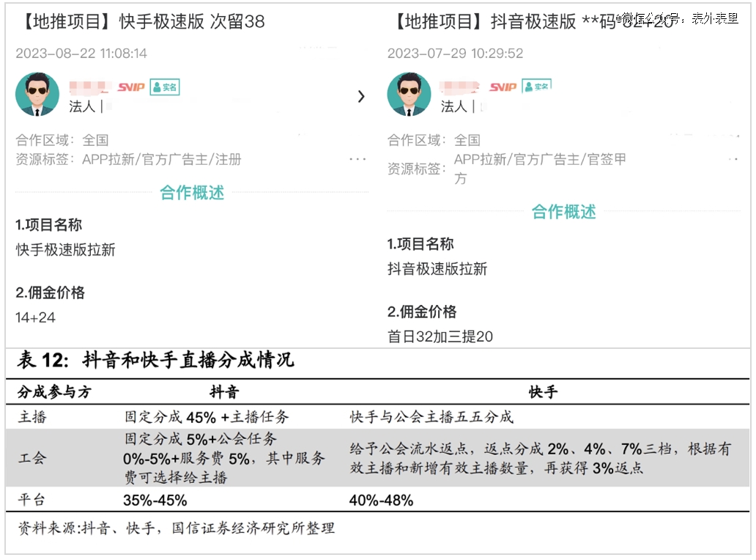
Task: Select 合作区域 on the 快手极速版 card
Action: point(62,140)
